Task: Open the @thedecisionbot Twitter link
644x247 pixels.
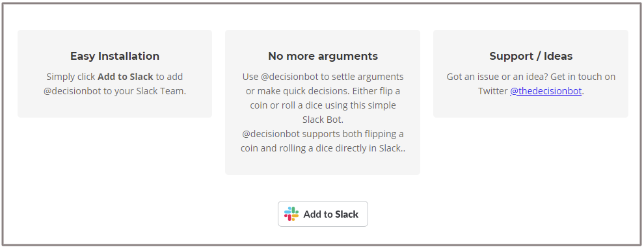Action: click(x=546, y=91)
